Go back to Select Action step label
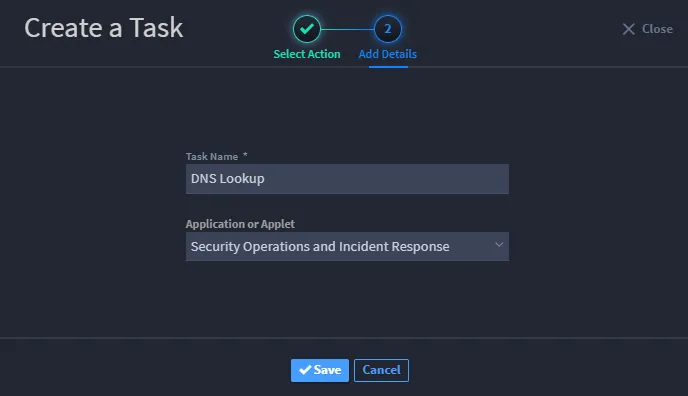Screen dimensions: 688x396 pos(307,54)
